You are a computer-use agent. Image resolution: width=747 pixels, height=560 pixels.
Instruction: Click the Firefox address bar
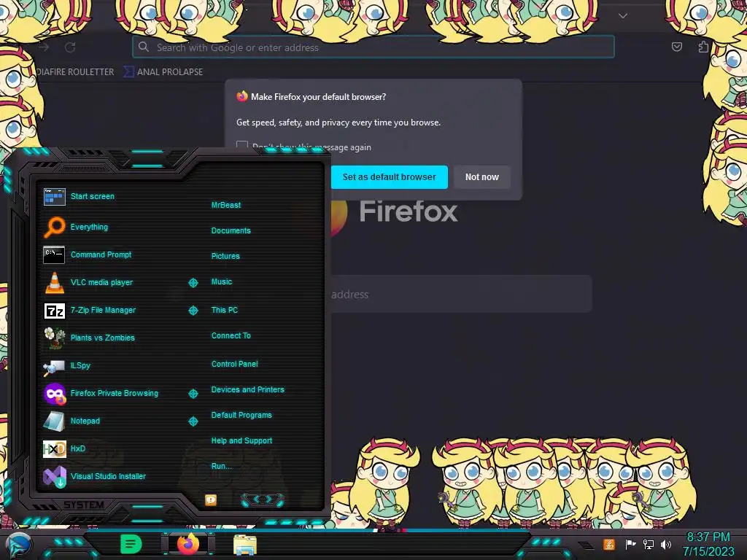pos(373,47)
